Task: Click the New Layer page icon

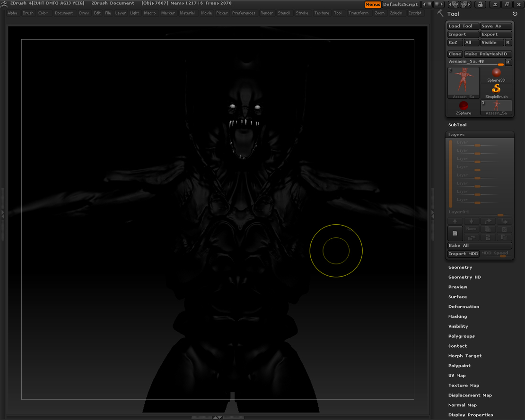Action: pos(455,233)
